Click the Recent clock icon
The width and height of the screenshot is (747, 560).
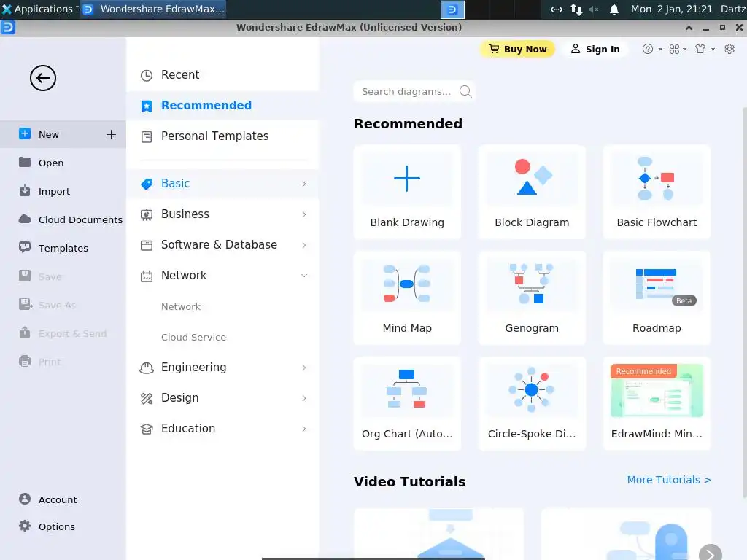pos(147,75)
